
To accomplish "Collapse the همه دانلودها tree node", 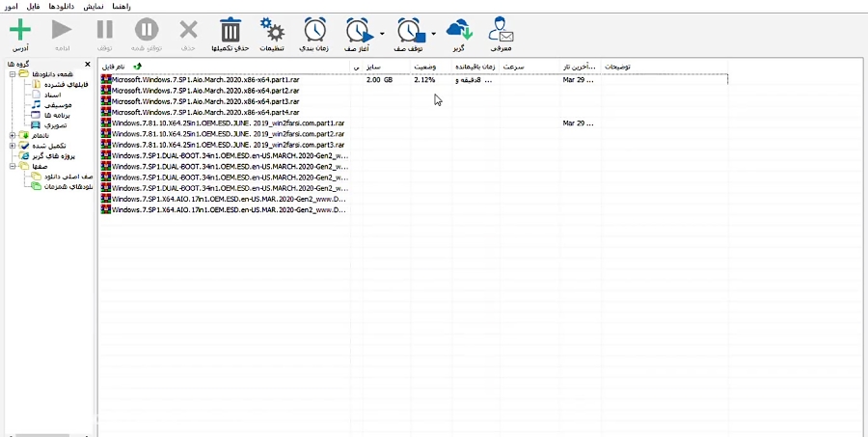I will coord(13,74).
